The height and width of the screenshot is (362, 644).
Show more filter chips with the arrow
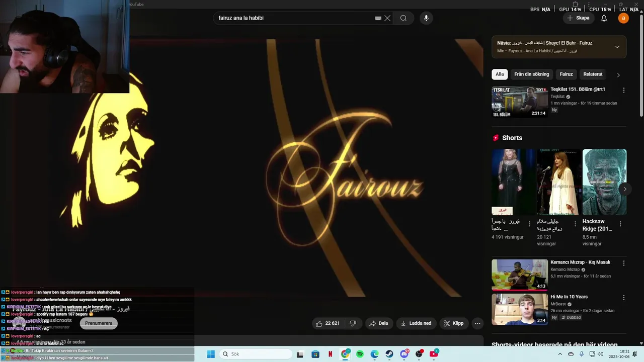click(x=618, y=75)
